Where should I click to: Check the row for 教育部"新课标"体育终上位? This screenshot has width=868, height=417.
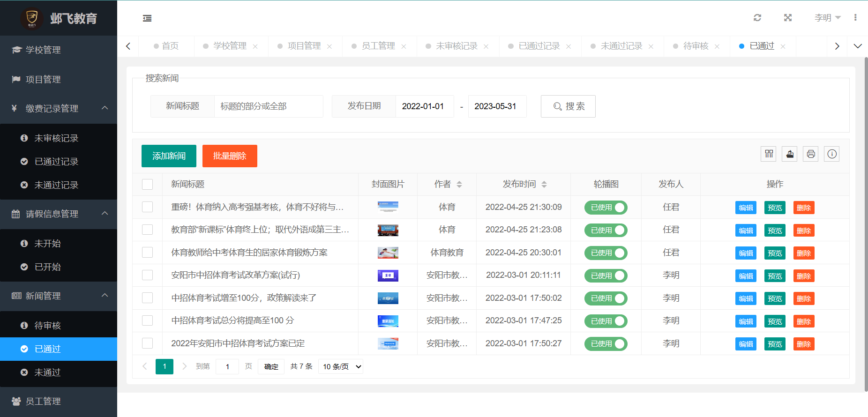[x=147, y=230]
